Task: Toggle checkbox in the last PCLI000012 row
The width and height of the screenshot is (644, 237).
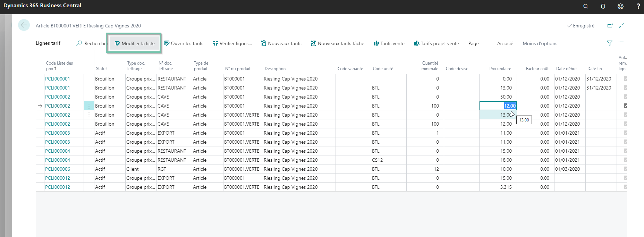Action: click(625, 187)
